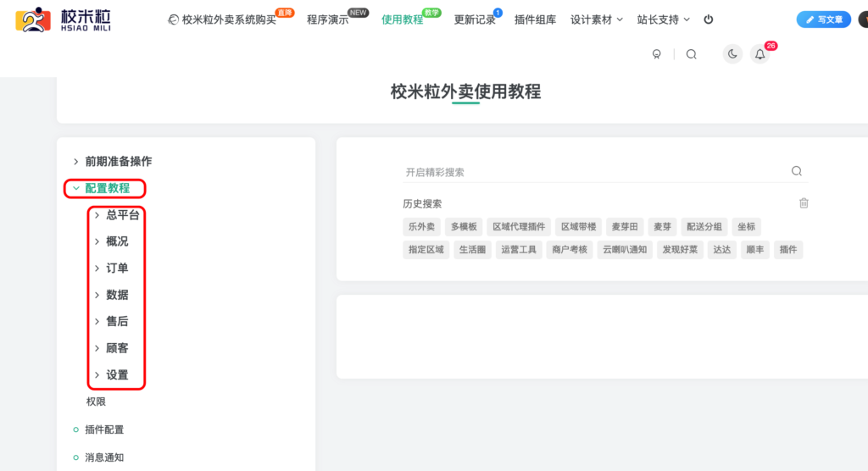Click history tag 麦芽

point(662,226)
